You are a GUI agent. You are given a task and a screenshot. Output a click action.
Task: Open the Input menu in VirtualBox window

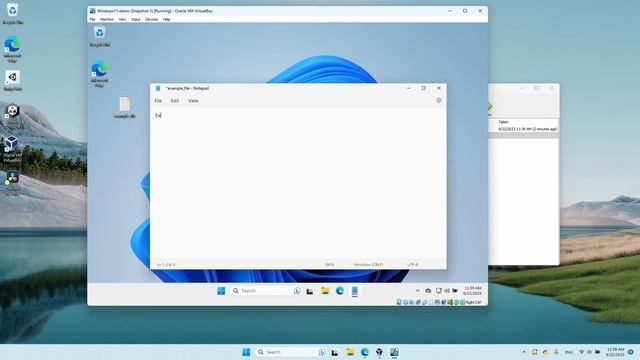[136, 19]
